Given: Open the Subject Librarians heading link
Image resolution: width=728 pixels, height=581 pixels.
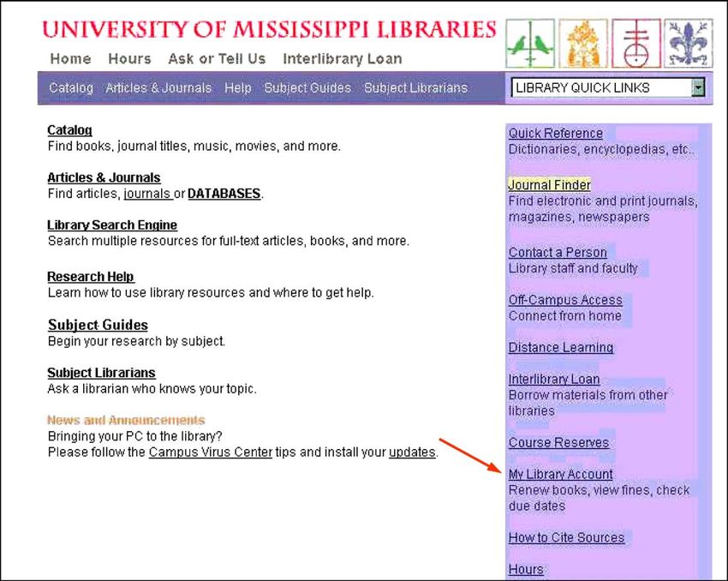Looking at the screenshot, I should tap(101, 373).
